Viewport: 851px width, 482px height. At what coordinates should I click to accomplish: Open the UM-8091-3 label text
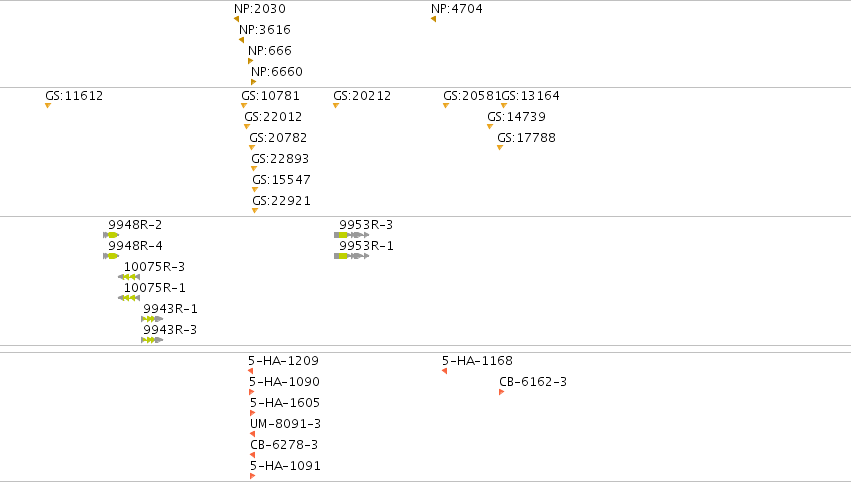[x=285, y=424]
